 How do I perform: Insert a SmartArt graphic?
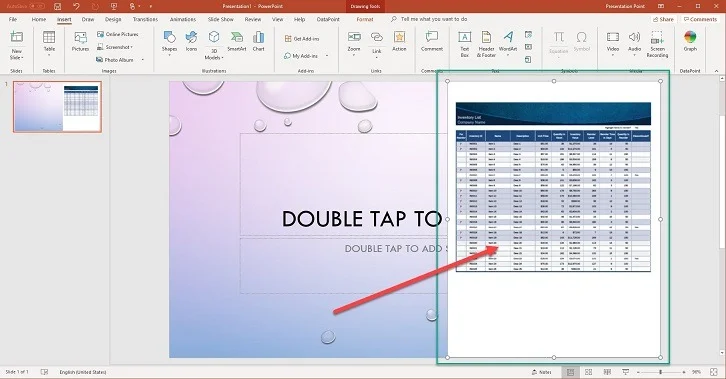coord(237,42)
